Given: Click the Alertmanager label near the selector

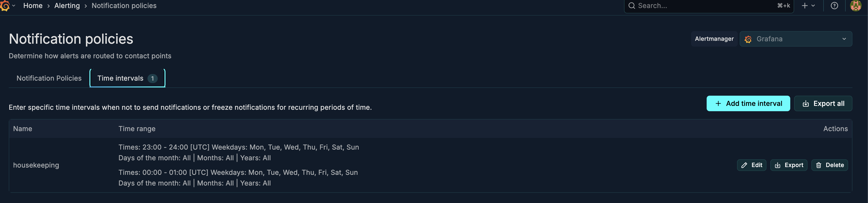Looking at the screenshot, I should pos(714,39).
